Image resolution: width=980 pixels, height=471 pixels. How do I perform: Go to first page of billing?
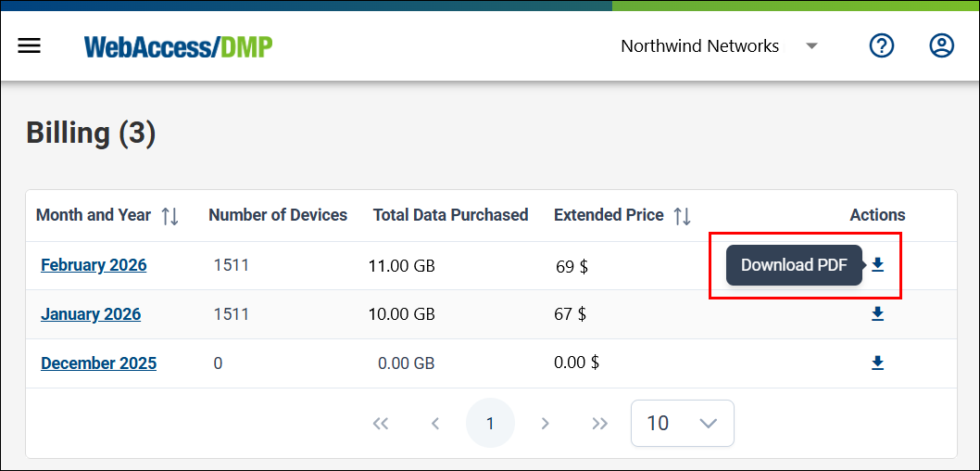[381, 424]
